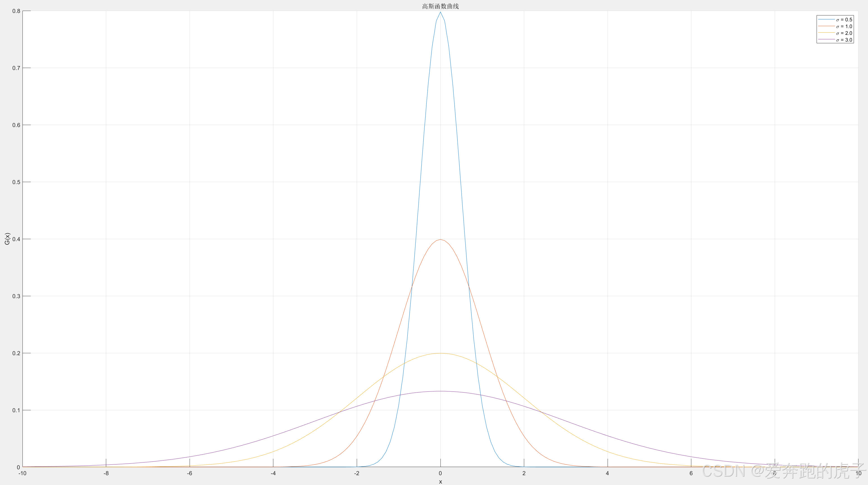Click the 0.8 y-axis tick label

click(x=16, y=11)
